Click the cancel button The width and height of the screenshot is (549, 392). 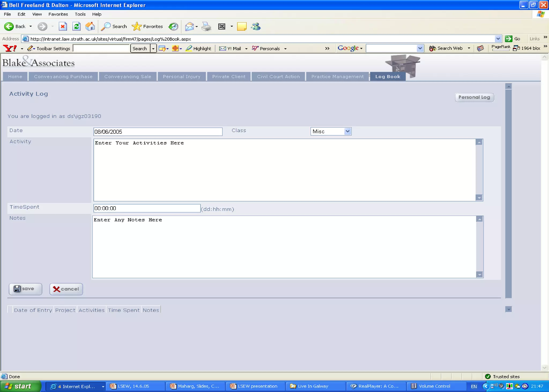click(66, 289)
